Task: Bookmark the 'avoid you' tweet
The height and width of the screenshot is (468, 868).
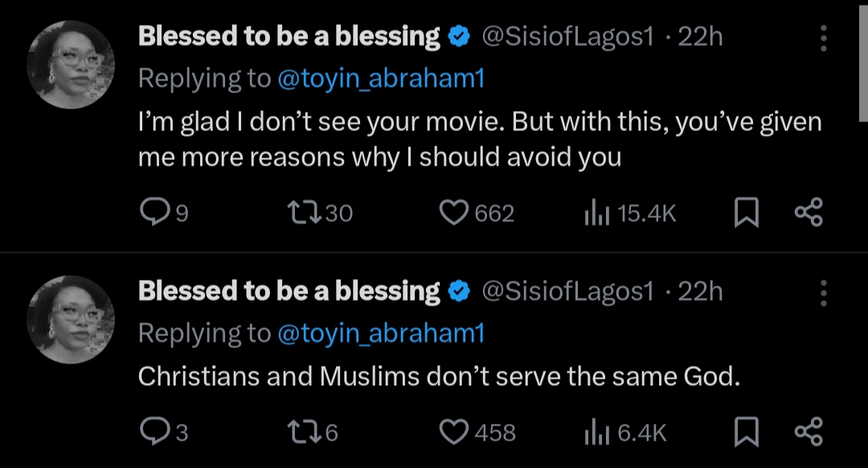Action: point(747,212)
